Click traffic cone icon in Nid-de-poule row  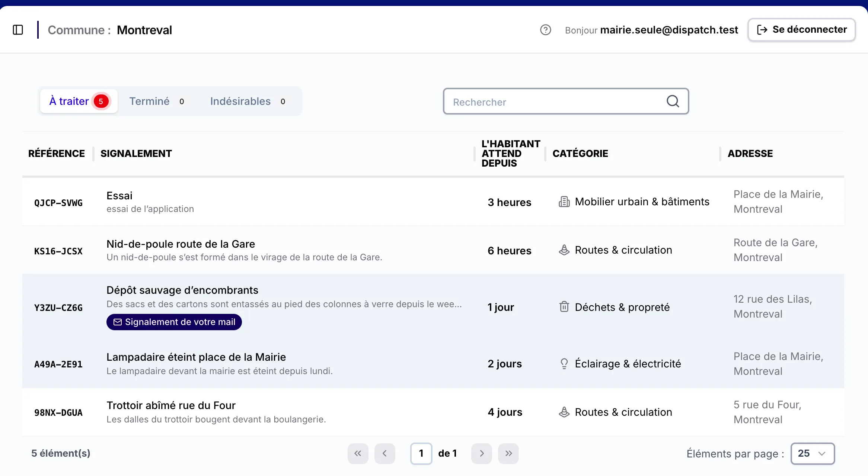(x=564, y=250)
